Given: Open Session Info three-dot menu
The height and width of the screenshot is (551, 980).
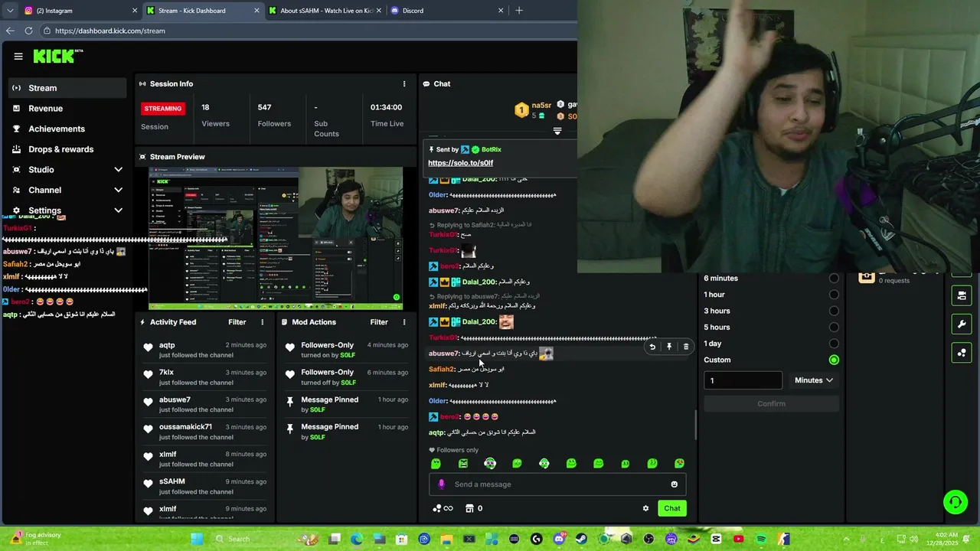Looking at the screenshot, I should (404, 83).
